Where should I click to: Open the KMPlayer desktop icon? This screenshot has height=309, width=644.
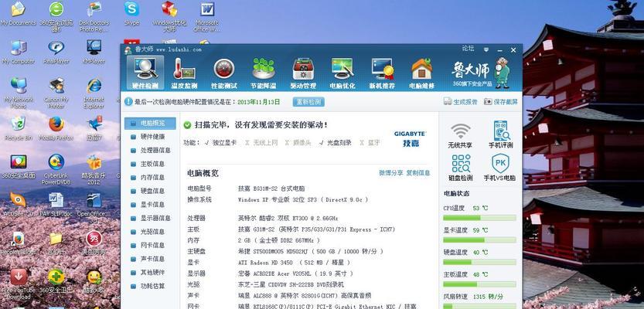click(94, 53)
